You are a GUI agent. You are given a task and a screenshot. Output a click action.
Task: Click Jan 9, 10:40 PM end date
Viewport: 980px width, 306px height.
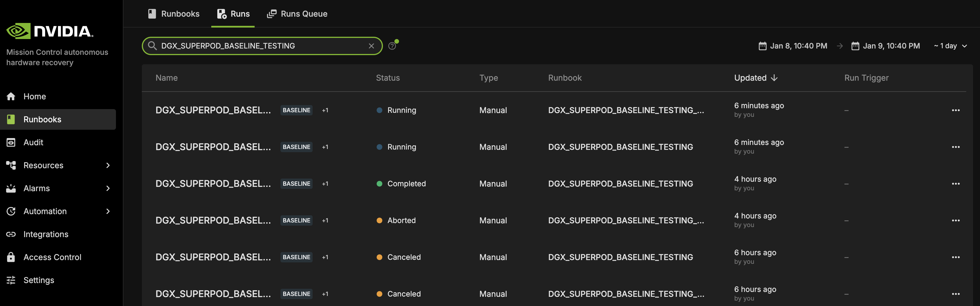891,46
